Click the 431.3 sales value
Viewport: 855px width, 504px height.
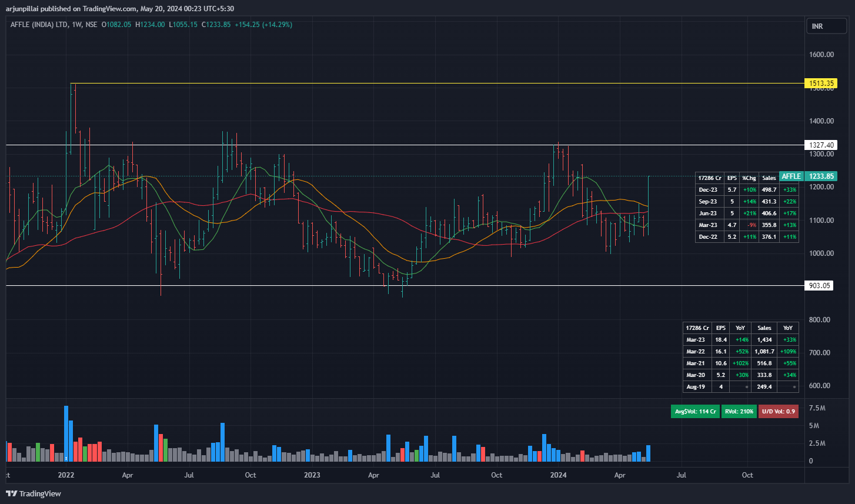[x=769, y=201]
